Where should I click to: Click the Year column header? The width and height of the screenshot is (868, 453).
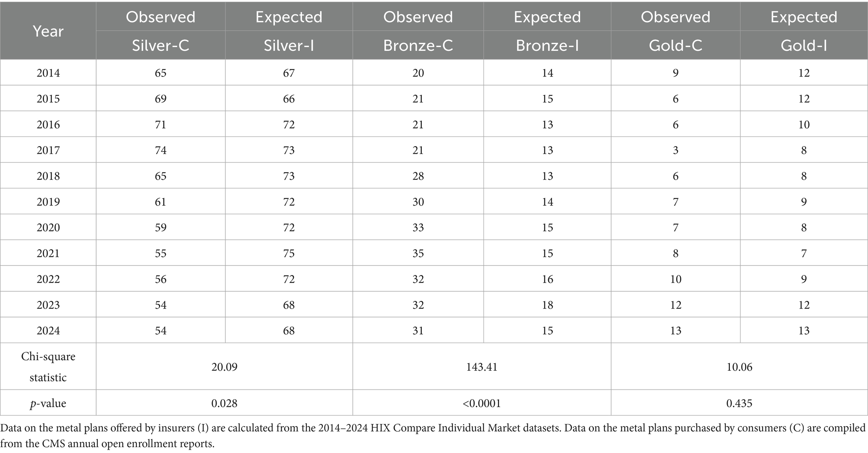48,31
